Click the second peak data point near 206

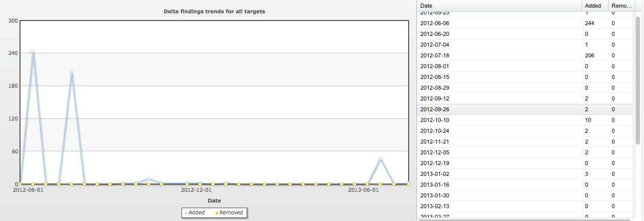coord(71,72)
